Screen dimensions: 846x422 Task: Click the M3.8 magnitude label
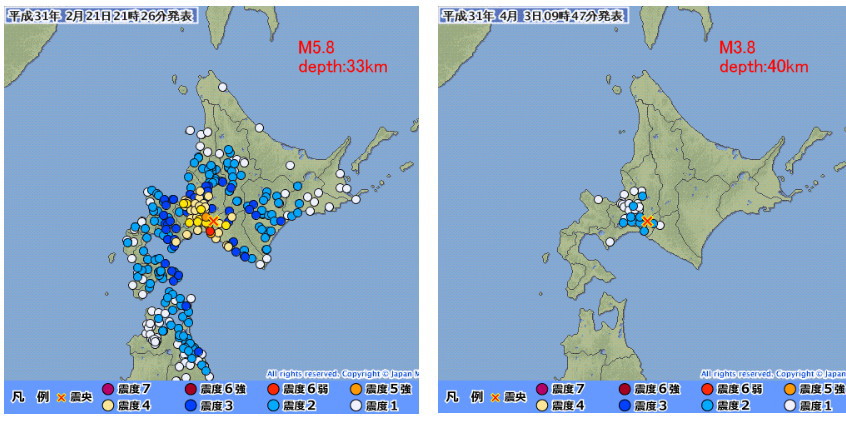pos(740,47)
